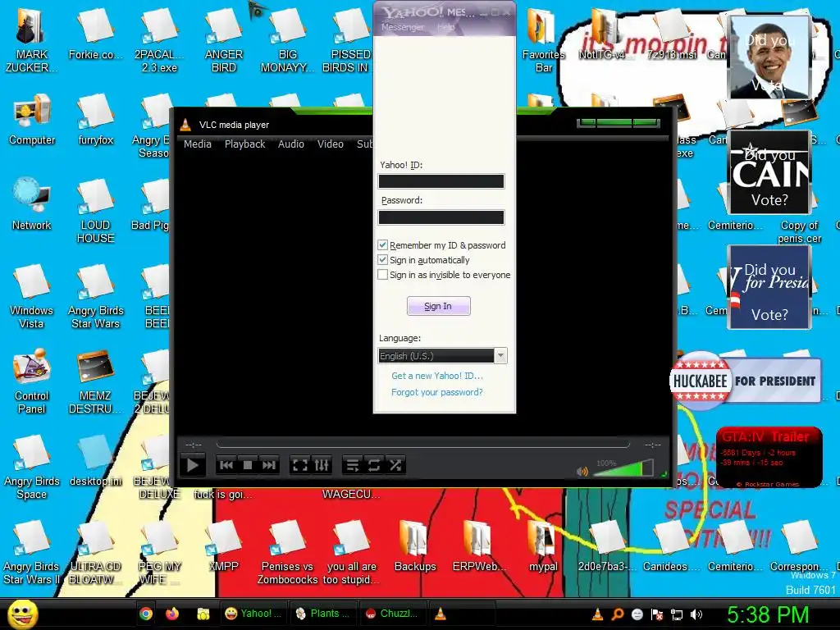The image size is (840, 630).
Task: Click the Action Center flag tray icon
Action: coord(657,614)
